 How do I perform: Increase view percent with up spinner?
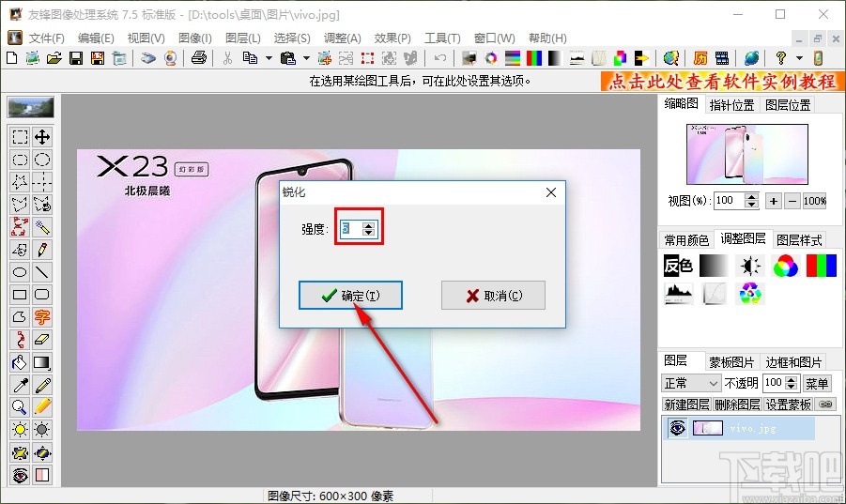751,197
